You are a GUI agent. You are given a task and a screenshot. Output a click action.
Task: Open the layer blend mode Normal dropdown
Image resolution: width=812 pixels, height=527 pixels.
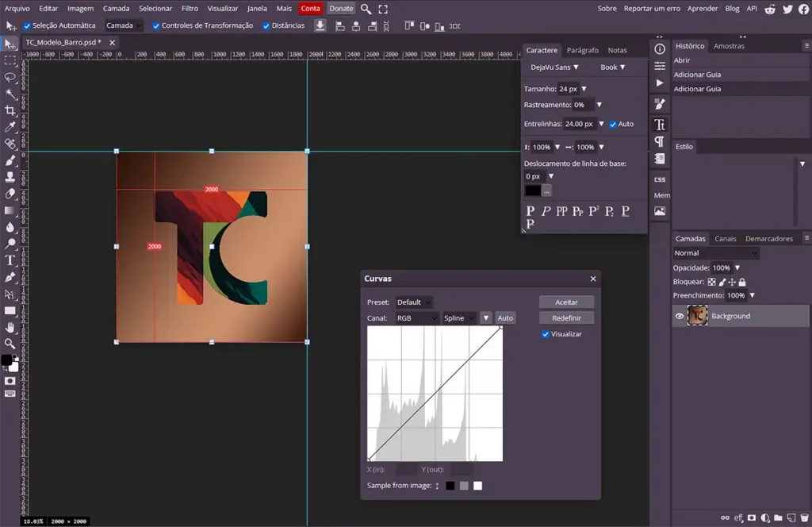pos(715,253)
